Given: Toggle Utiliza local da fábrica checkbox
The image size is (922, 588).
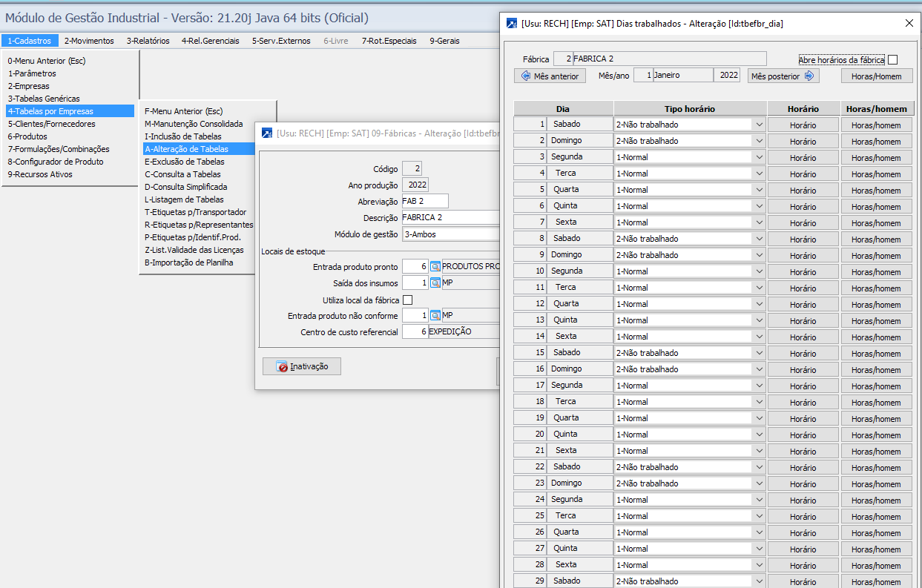Looking at the screenshot, I should [x=407, y=300].
